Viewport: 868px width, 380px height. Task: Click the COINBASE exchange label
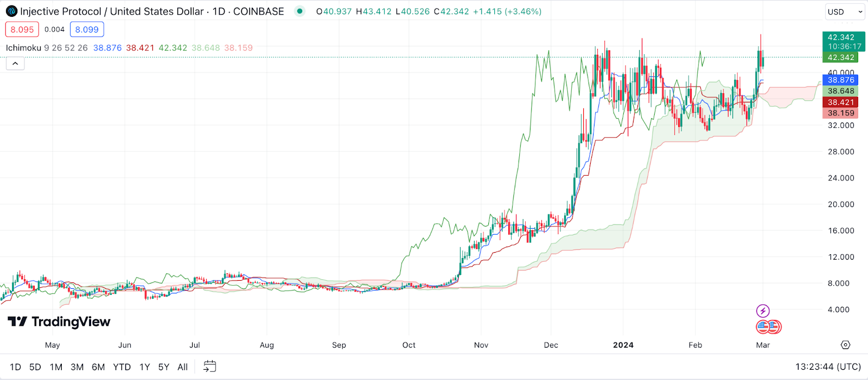(x=259, y=11)
